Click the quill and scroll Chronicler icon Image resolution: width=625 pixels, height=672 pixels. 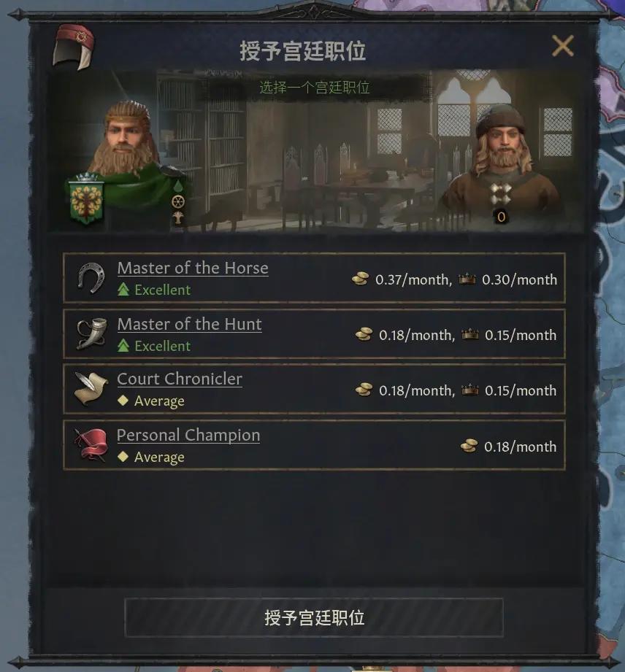click(x=91, y=389)
